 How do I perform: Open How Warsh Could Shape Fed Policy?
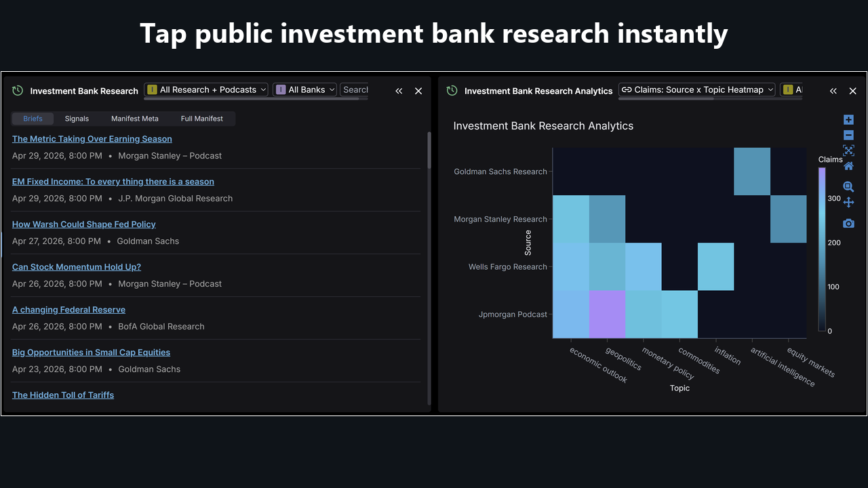(84, 224)
